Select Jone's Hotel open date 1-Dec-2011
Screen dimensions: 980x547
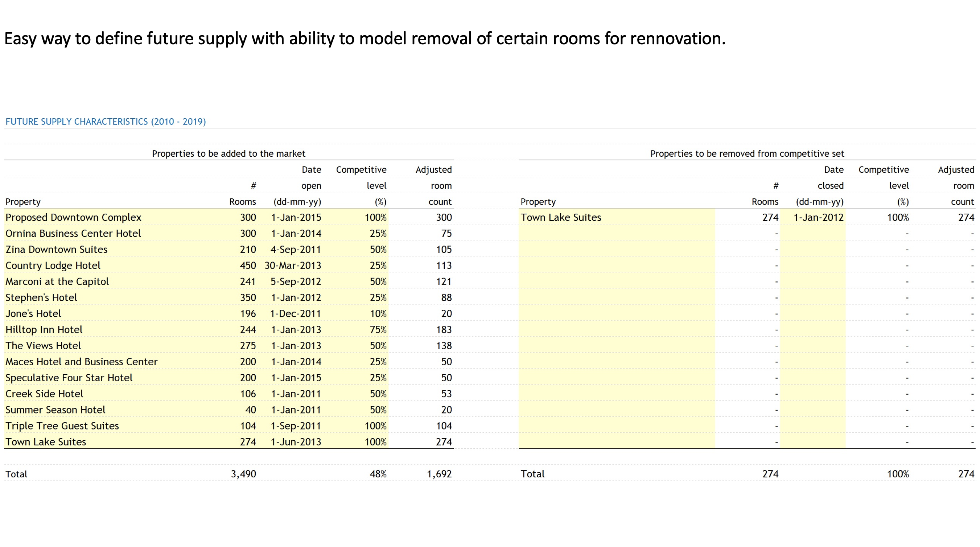click(295, 313)
